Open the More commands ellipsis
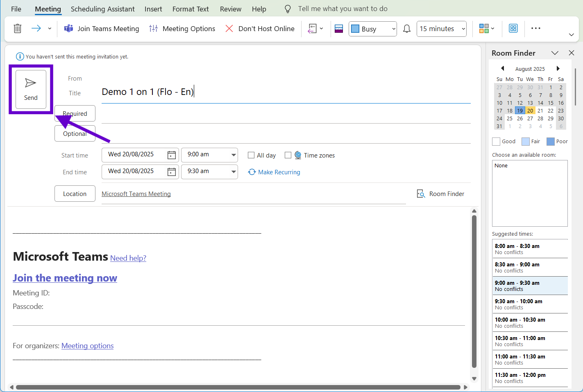The width and height of the screenshot is (583, 392). click(536, 28)
